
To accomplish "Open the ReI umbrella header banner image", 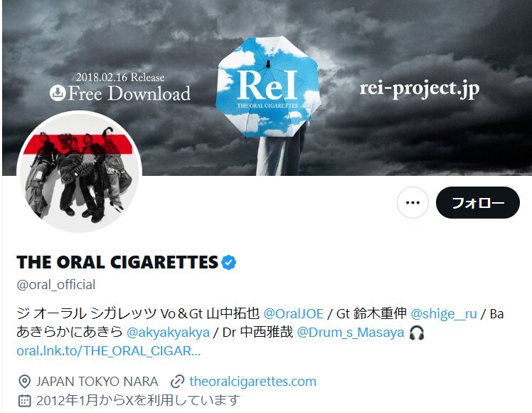I will pyautogui.click(x=267, y=88).
